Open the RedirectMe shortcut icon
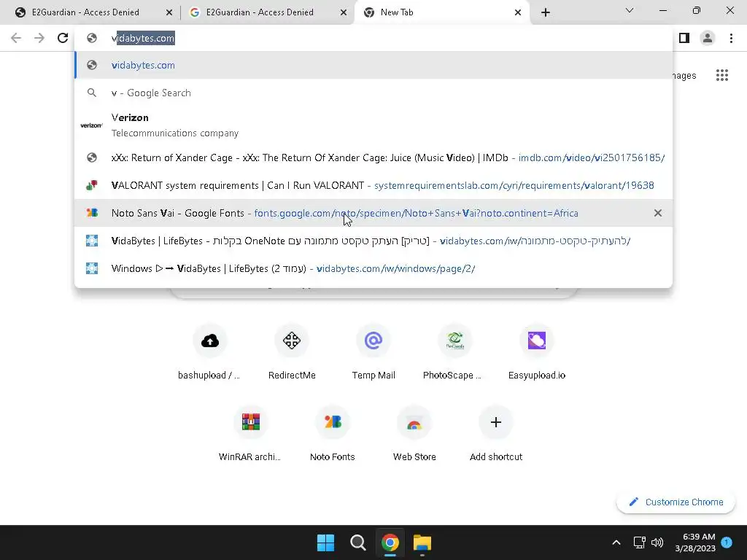 point(292,341)
